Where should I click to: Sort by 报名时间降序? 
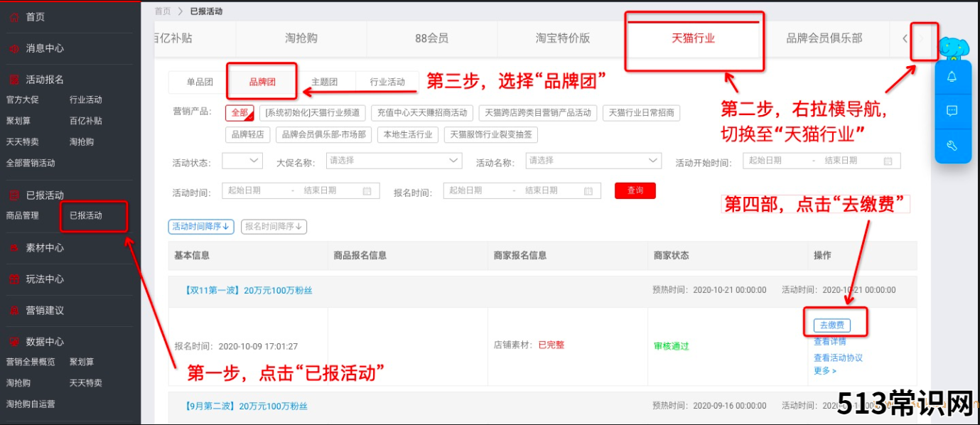274,227
